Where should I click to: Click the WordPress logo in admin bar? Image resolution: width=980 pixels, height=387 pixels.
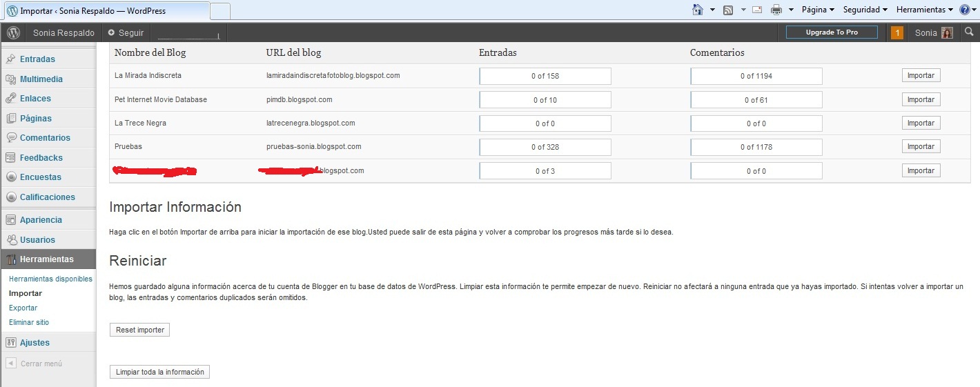(13, 32)
